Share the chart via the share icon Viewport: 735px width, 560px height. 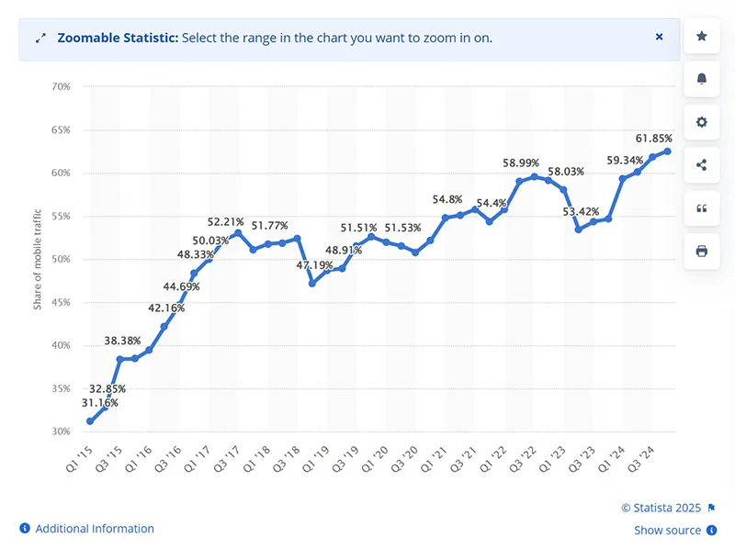pyautogui.click(x=701, y=165)
